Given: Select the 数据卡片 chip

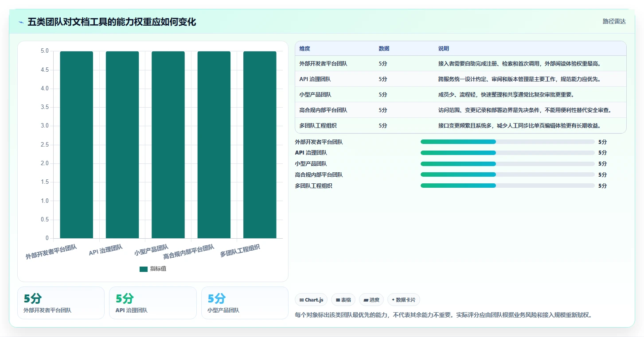Looking at the screenshot, I should 403,300.
